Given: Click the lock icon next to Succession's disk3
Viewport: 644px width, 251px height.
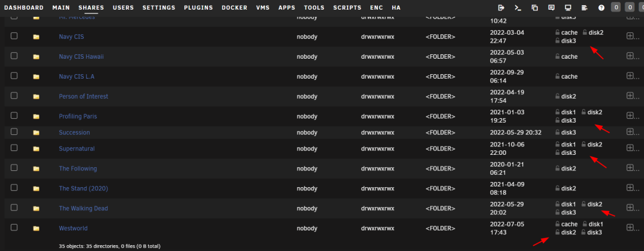Looking at the screenshot, I should [x=557, y=132].
